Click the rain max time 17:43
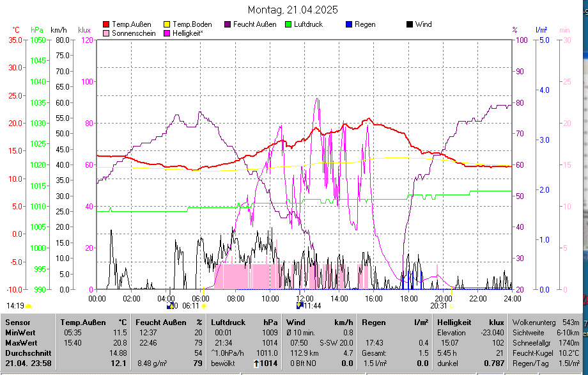This screenshot has height=375, width=588. point(375,343)
